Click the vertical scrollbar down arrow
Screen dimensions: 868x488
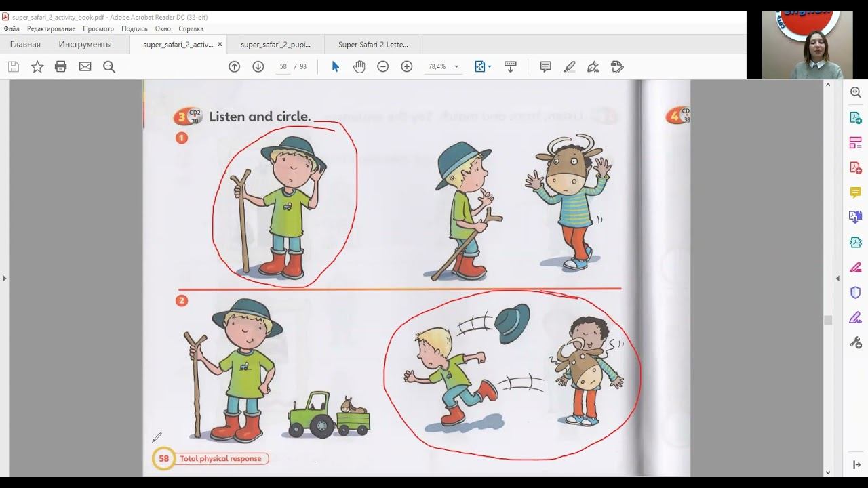[x=828, y=472]
